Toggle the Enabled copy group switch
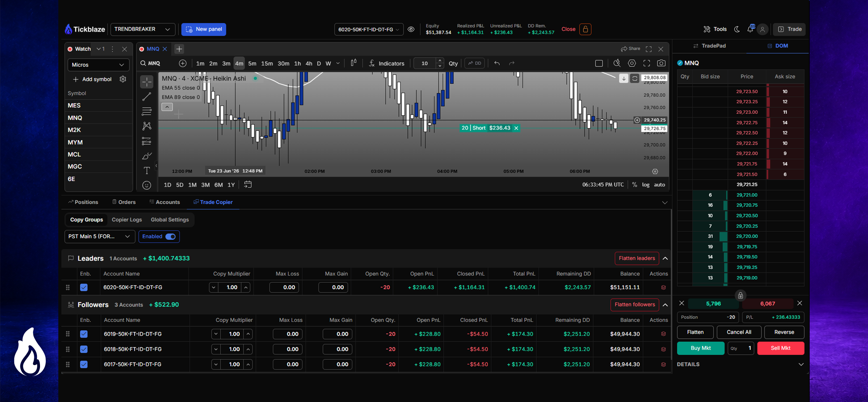The height and width of the screenshot is (402, 868). click(x=170, y=236)
